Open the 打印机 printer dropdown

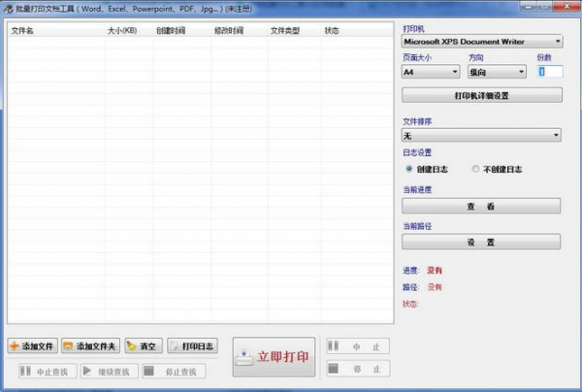click(482, 42)
